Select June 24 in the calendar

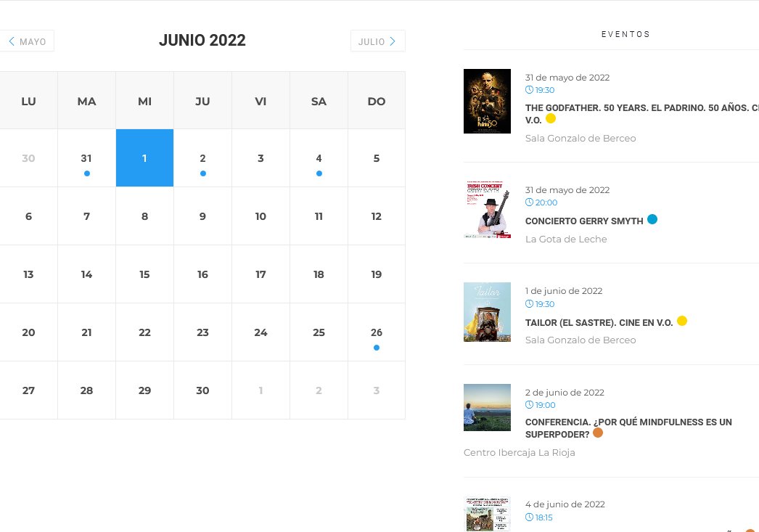point(261,332)
